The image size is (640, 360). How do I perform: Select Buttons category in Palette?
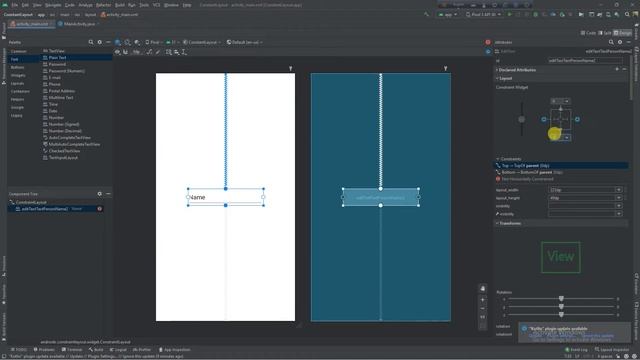tap(17, 67)
